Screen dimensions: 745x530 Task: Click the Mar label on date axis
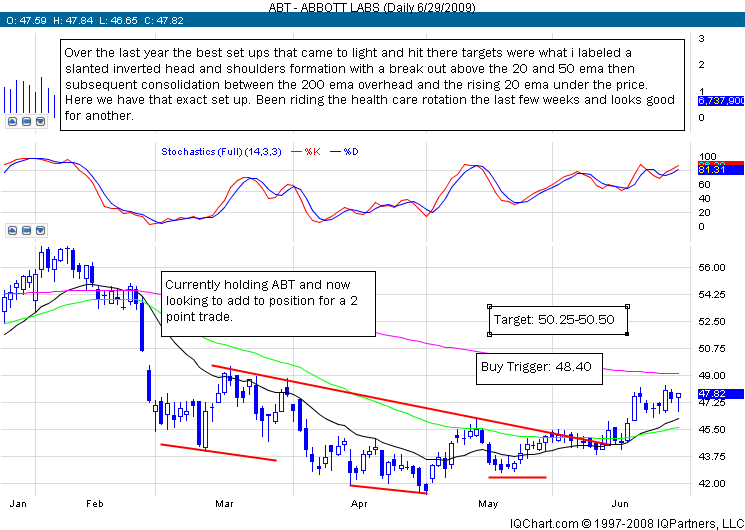point(225,503)
